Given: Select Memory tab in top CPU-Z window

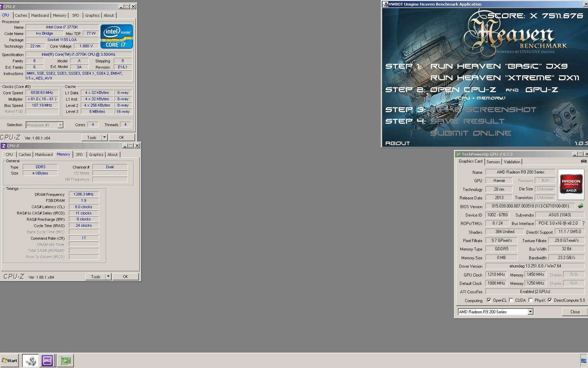Looking at the screenshot, I should (x=59, y=15).
